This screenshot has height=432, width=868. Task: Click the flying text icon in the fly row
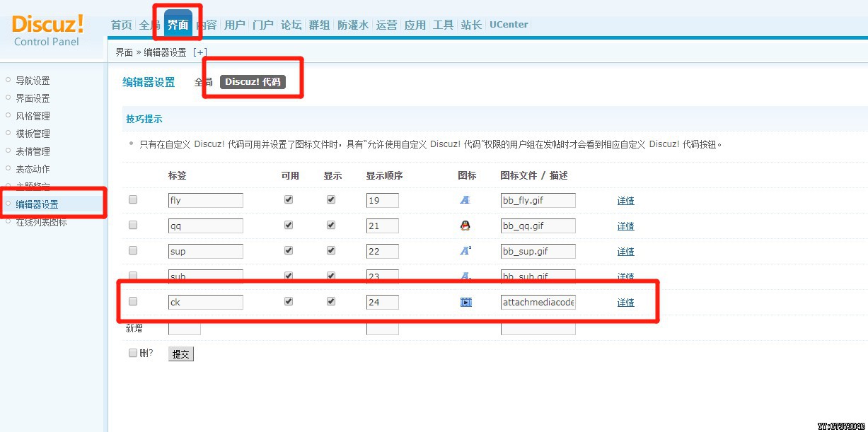pos(465,199)
